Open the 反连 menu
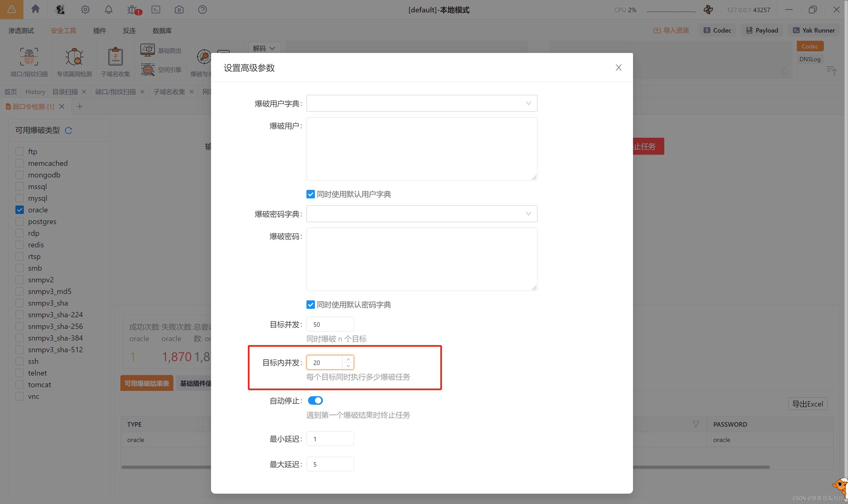The width and height of the screenshot is (848, 504). click(x=129, y=30)
